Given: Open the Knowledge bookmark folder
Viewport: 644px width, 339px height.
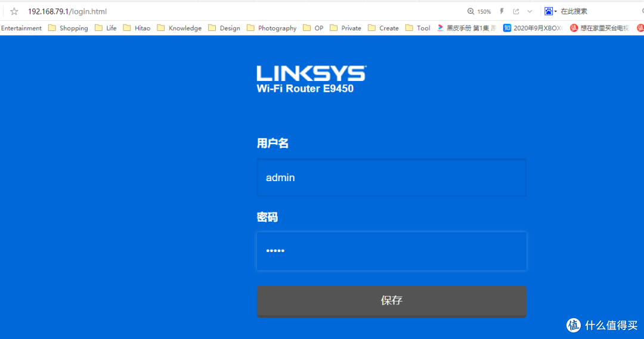Looking at the screenshot, I should point(179,28).
